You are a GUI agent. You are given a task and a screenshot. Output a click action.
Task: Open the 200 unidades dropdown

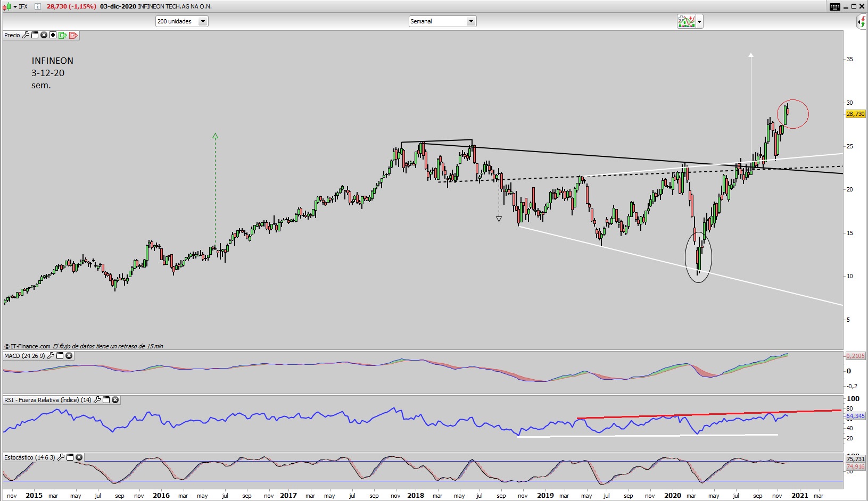pos(181,21)
